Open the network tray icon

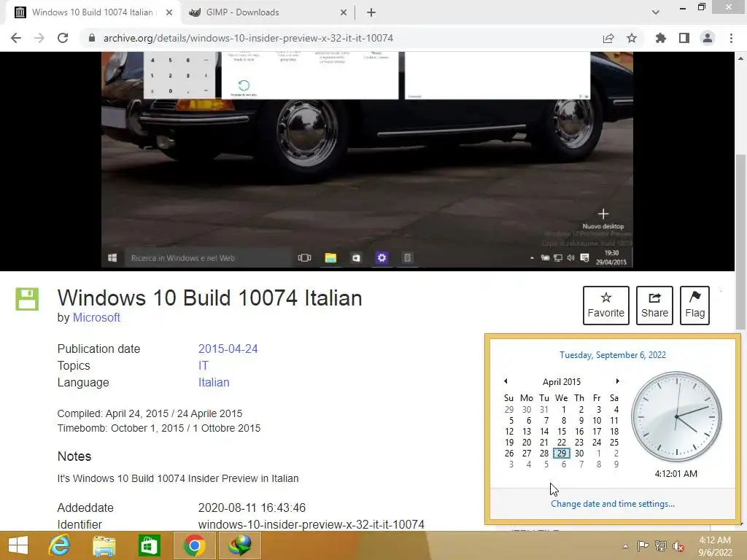pos(661,546)
